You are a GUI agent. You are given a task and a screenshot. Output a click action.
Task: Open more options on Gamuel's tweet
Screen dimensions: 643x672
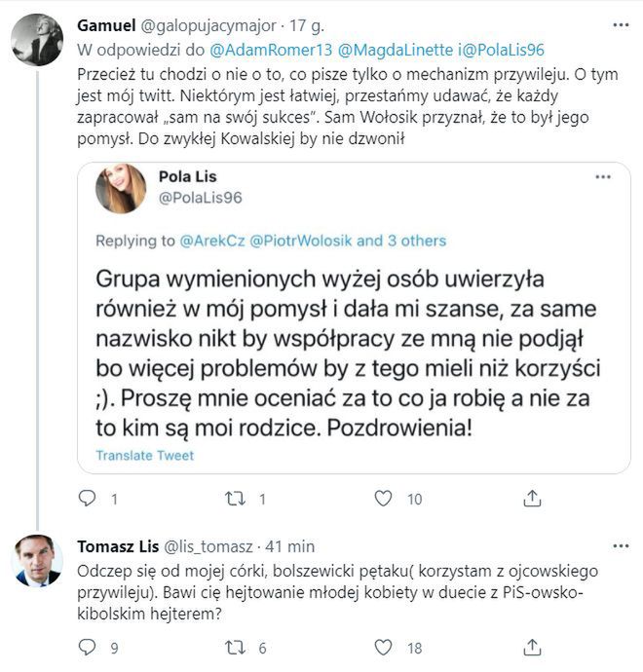click(620, 23)
